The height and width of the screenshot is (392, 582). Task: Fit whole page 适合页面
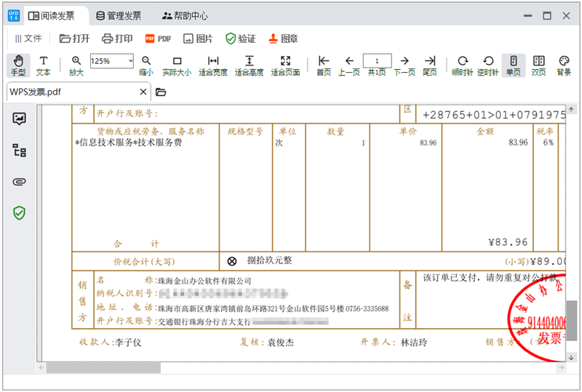point(285,65)
